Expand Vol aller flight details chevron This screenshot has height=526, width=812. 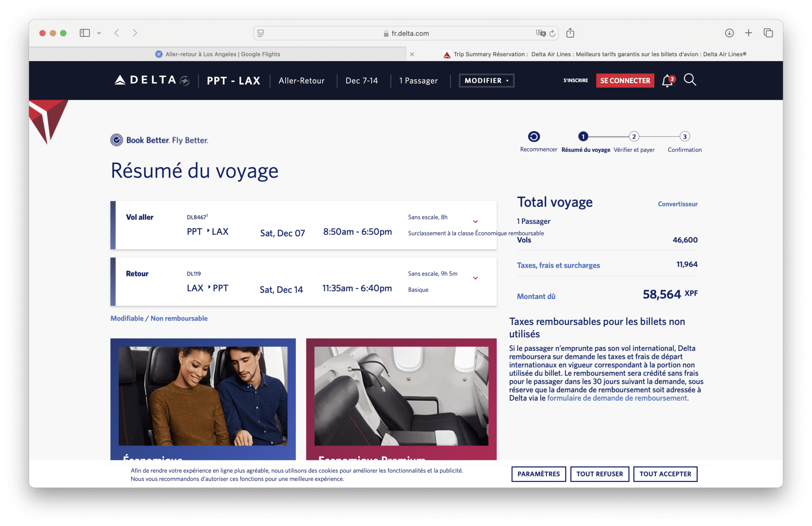click(x=475, y=222)
